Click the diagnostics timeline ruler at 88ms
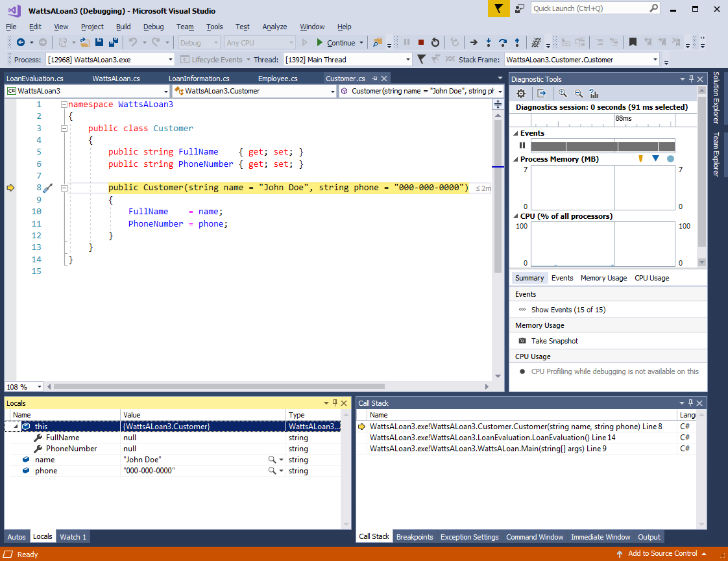Viewport: 728px width, 561px height. [x=624, y=119]
